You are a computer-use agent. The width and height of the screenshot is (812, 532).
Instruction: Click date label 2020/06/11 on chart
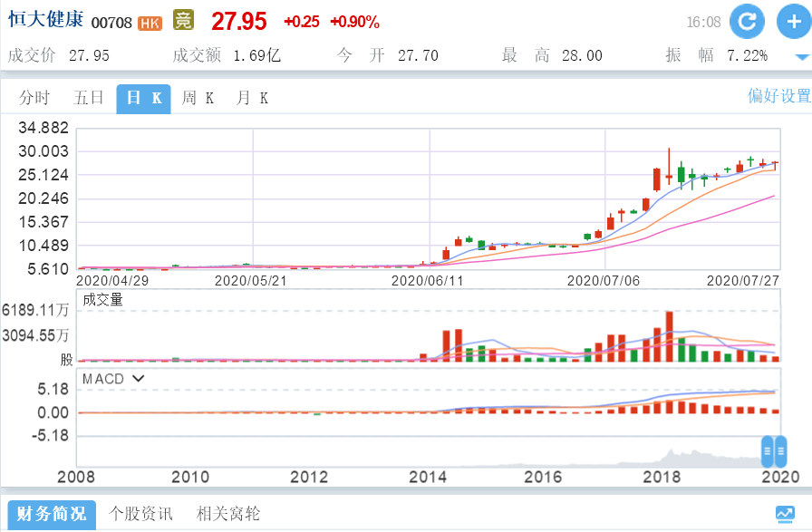point(427,281)
